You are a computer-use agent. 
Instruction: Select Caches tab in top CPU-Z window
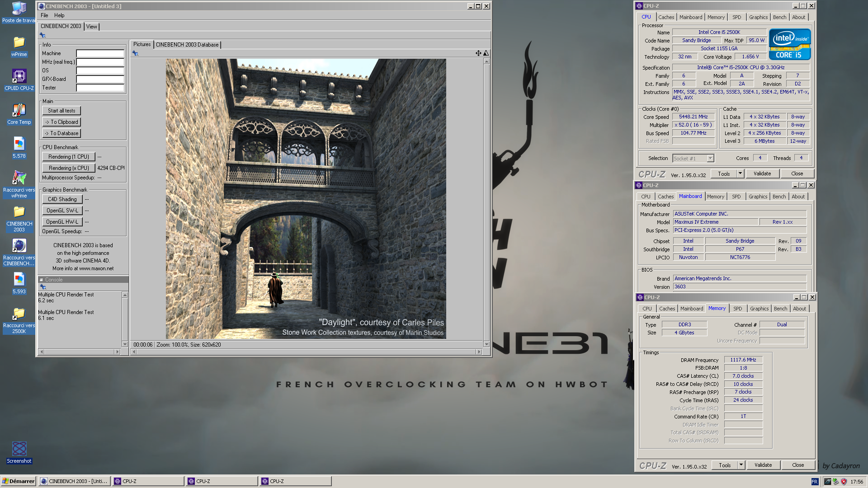tap(666, 17)
